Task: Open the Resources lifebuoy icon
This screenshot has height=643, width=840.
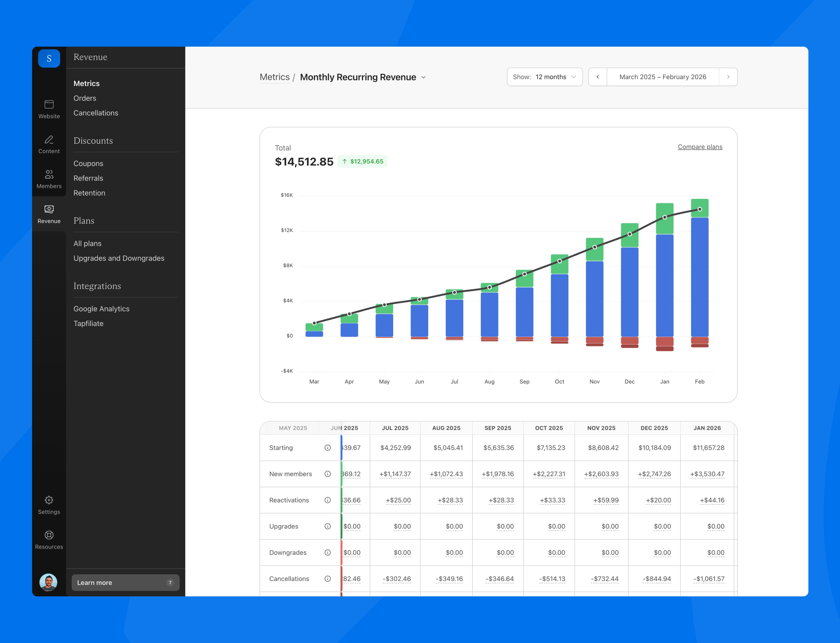Action: pyautogui.click(x=49, y=535)
